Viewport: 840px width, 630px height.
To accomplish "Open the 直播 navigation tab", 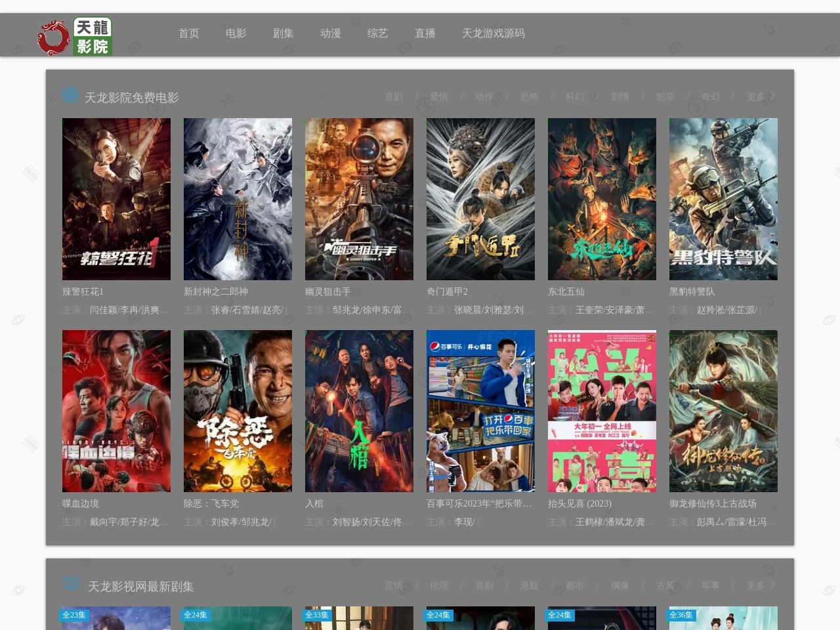I will [x=425, y=33].
